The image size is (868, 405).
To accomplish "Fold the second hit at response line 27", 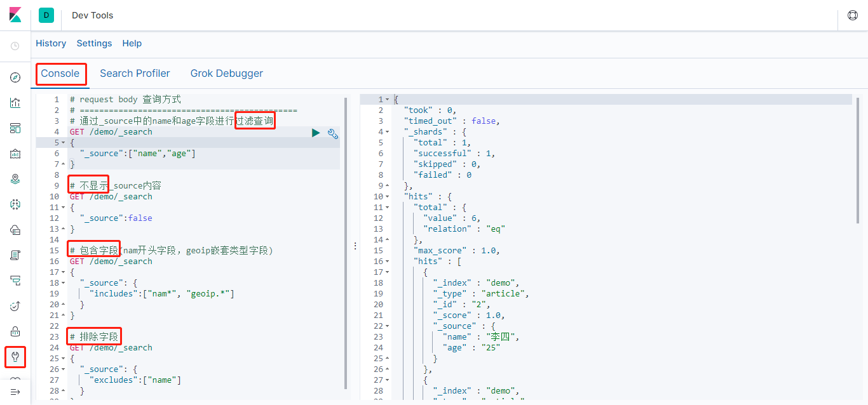I will pyautogui.click(x=387, y=380).
